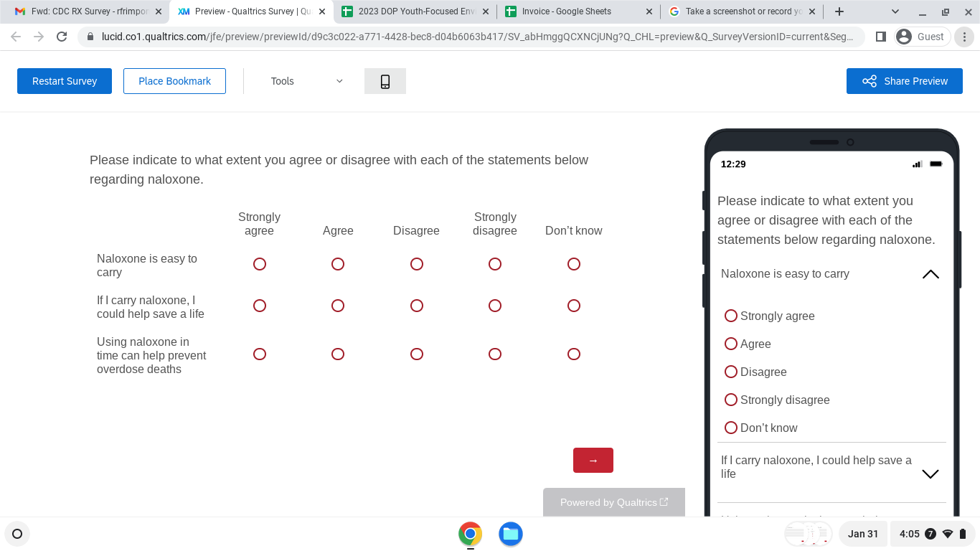Select Disagree for carrying naloxone could save a life

[x=416, y=306]
